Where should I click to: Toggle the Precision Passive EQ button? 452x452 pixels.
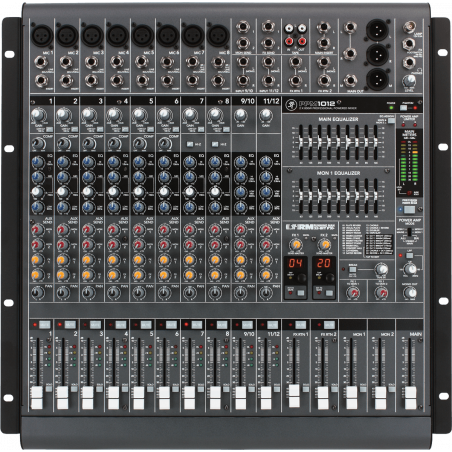(409, 210)
